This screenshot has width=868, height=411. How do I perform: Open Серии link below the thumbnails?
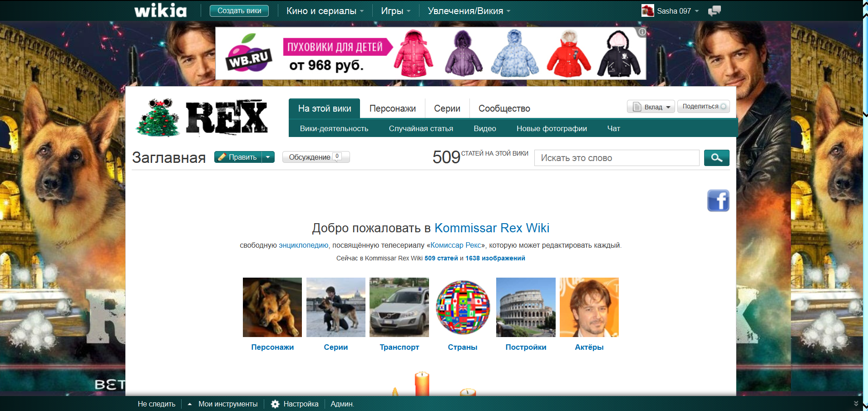pos(336,347)
